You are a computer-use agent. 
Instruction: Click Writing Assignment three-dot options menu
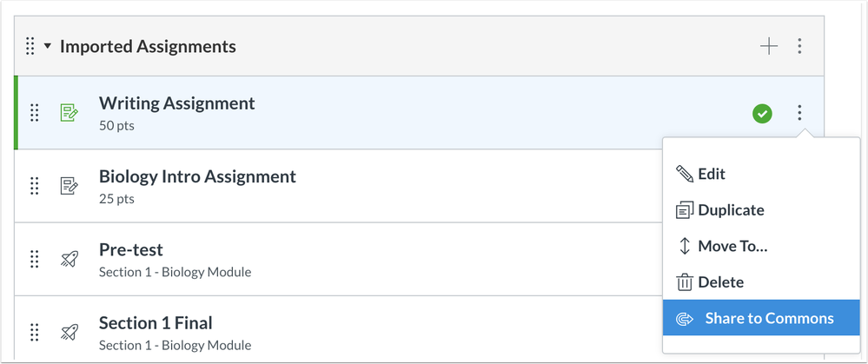(x=799, y=113)
